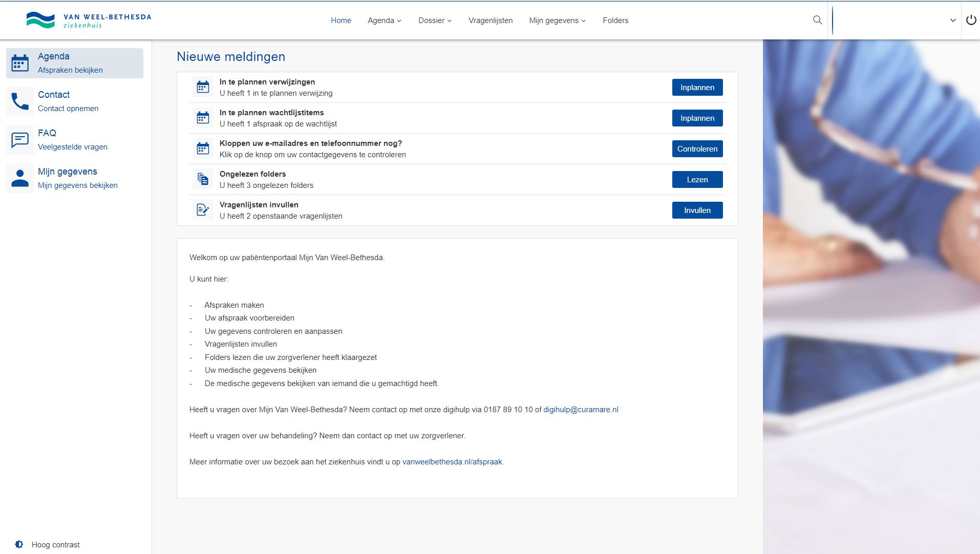This screenshot has height=554, width=980.
Task: Open the vanweelbethesda.nl/afspraak link
Action: coord(452,462)
